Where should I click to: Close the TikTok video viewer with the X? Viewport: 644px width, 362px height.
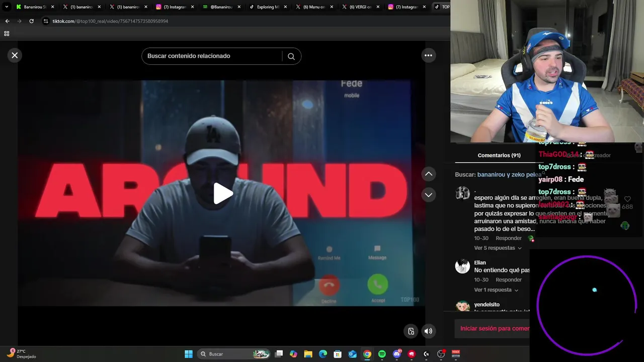[x=15, y=55]
